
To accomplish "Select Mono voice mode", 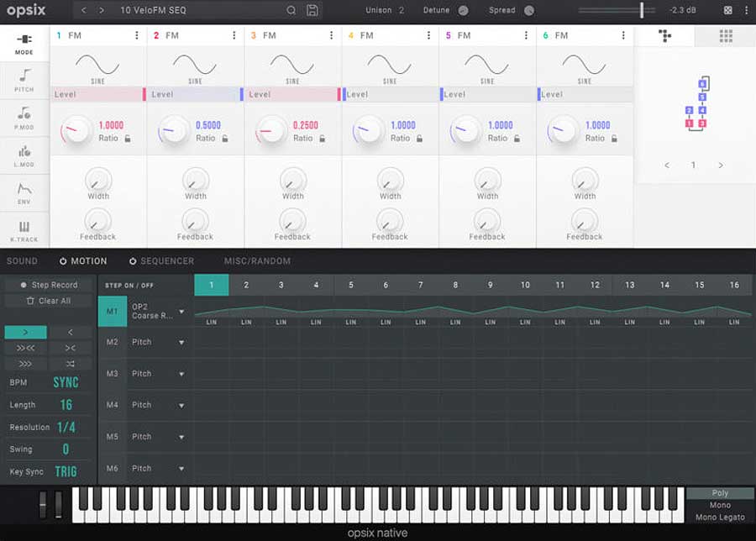I will click(720, 505).
